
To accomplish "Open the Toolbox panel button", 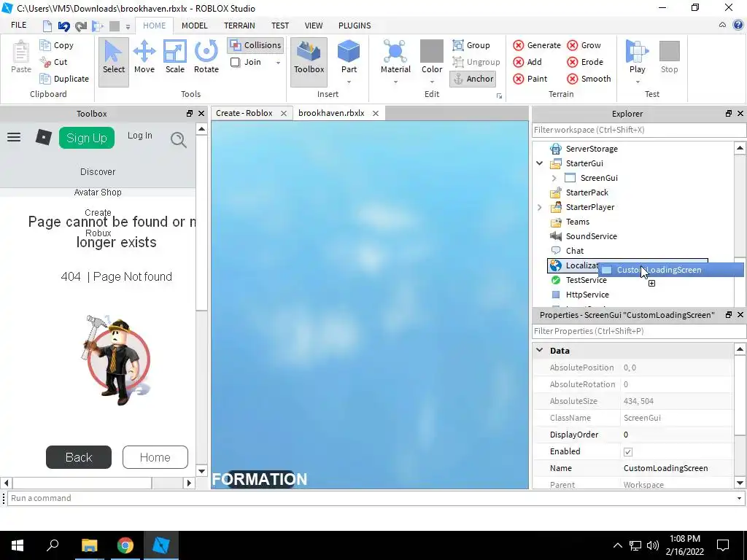I will coord(309,63).
